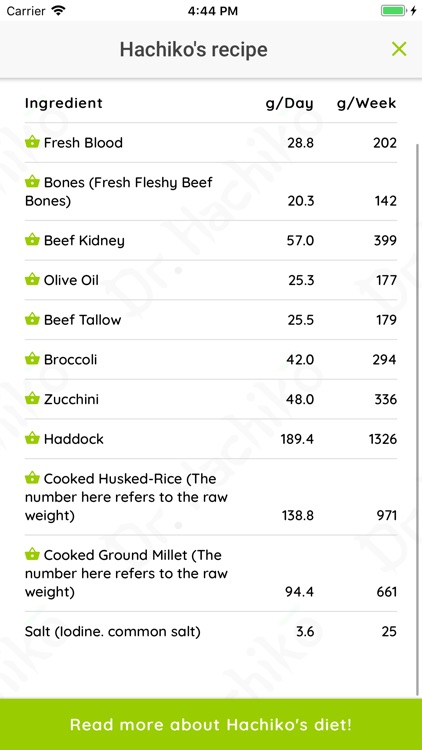Close the Hachiko's recipe screen
The height and width of the screenshot is (750, 422).
click(399, 49)
